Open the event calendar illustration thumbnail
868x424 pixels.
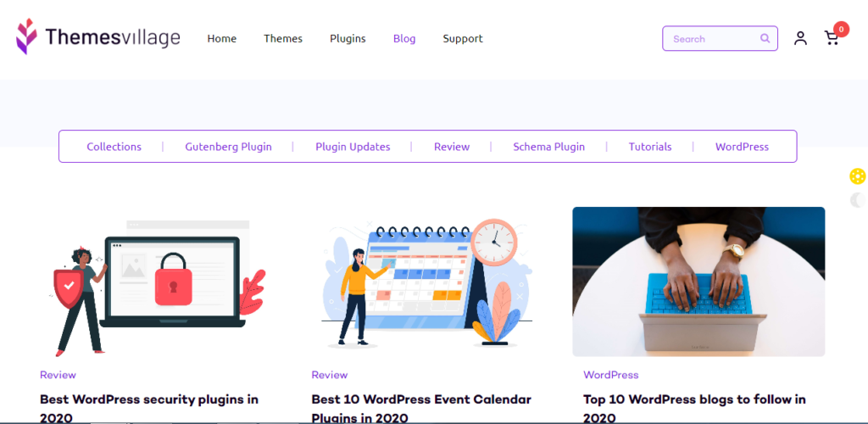pyautogui.click(x=427, y=283)
